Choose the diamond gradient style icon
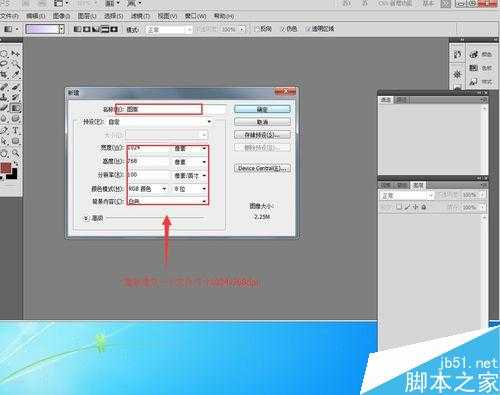Viewport: 500px width, 395px height. (114, 29)
